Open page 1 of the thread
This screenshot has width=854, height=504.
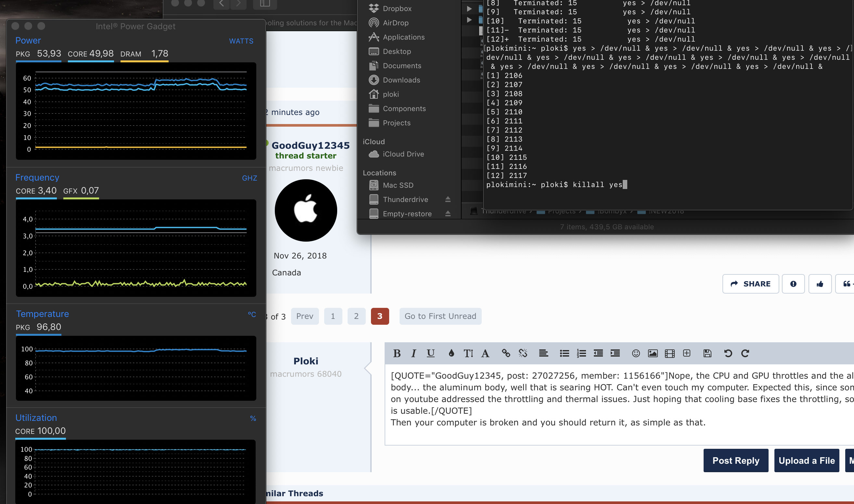(333, 316)
